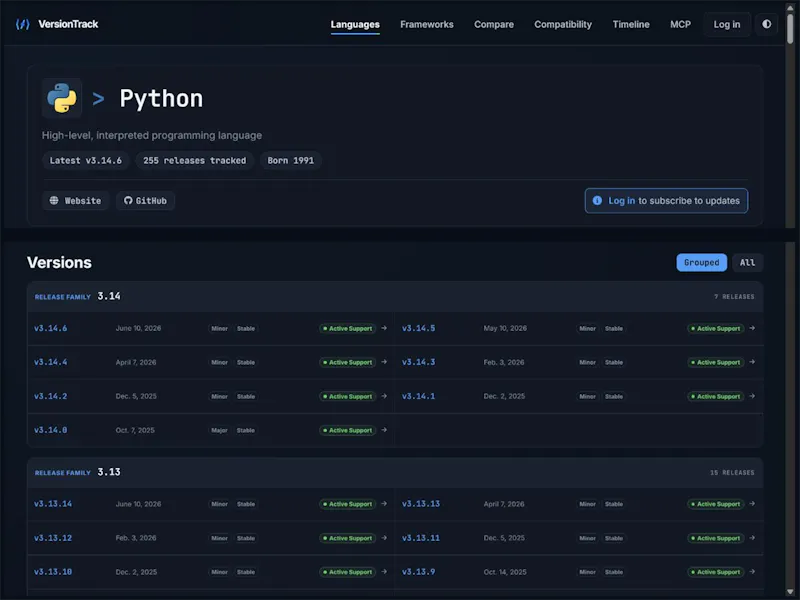Click Active Support badge for v3.14.6

pos(347,329)
